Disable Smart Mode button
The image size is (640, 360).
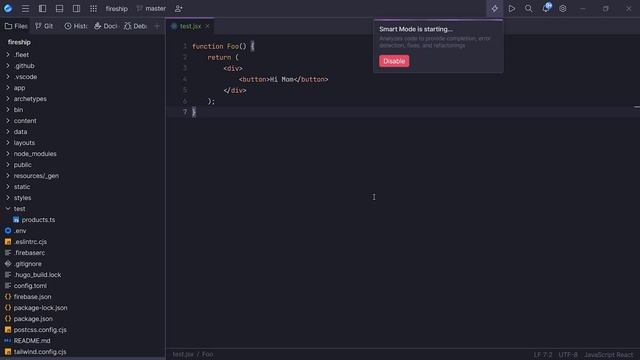(394, 61)
